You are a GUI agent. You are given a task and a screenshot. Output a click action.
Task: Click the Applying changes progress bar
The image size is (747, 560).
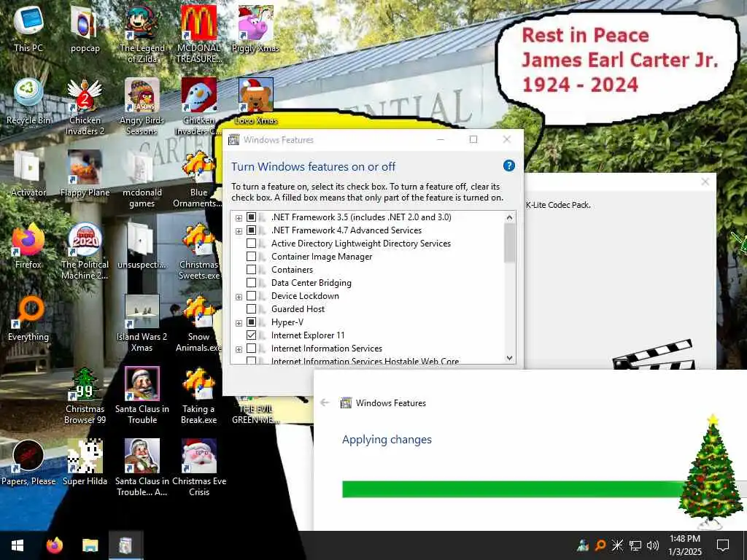[x=543, y=489]
